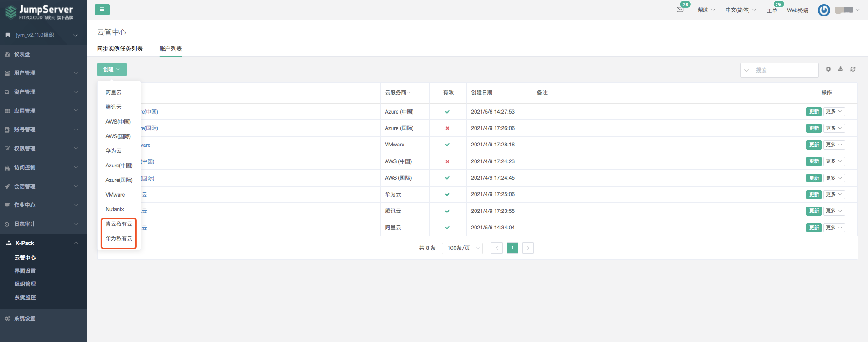
Task: Click 更新 button for VMware row
Action: (x=814, y=145)
